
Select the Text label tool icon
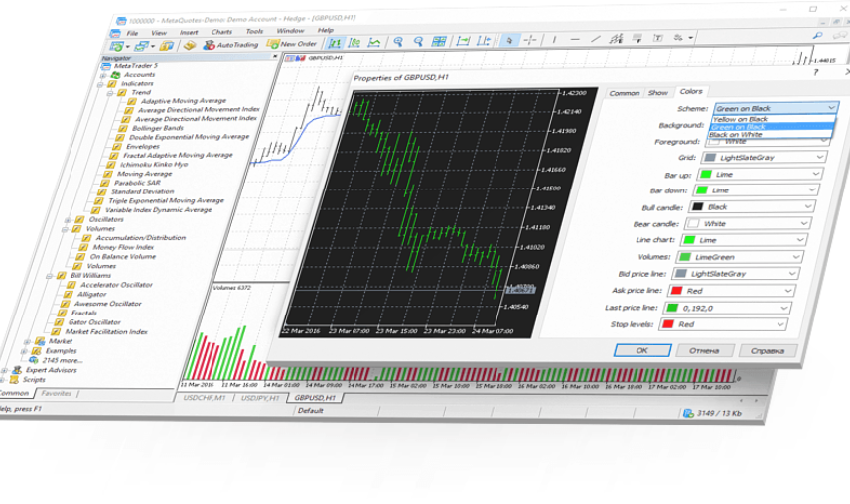(x=657, y=38)
